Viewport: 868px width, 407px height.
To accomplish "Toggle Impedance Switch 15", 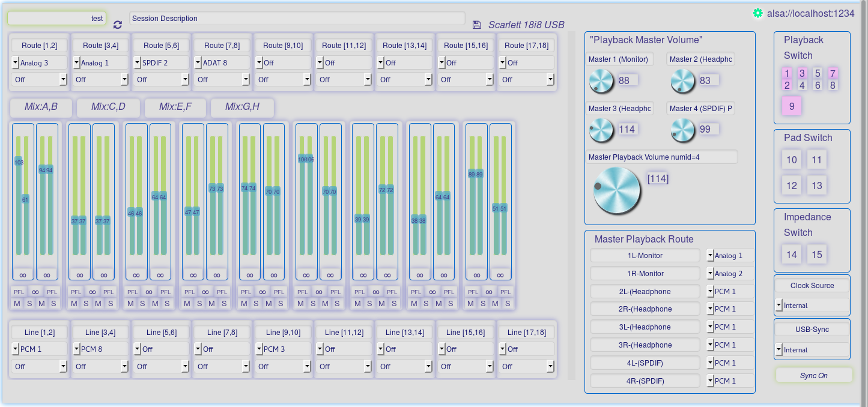I will click(x=817, y=255).
